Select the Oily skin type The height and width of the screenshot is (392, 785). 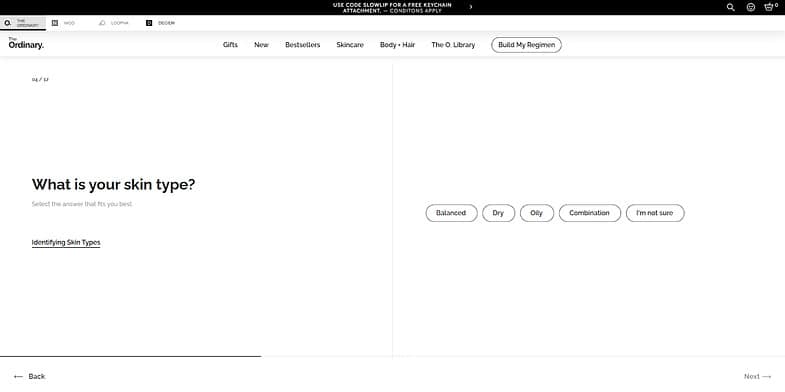click(x=537, y=213)
